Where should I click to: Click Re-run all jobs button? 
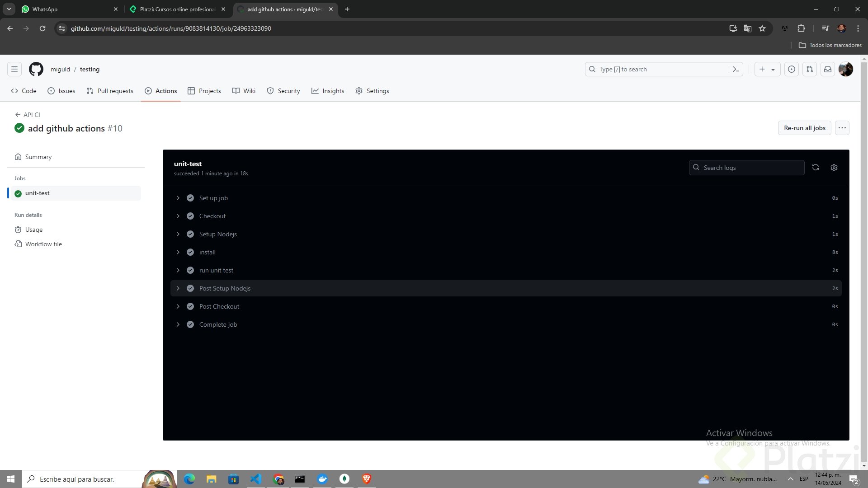point(804,128)
